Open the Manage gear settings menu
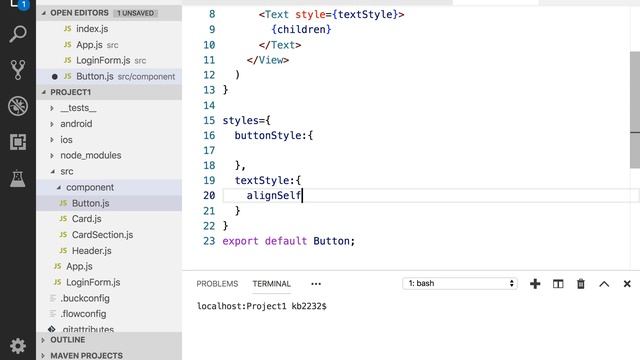The image size is (640, 360). (18, 346)
